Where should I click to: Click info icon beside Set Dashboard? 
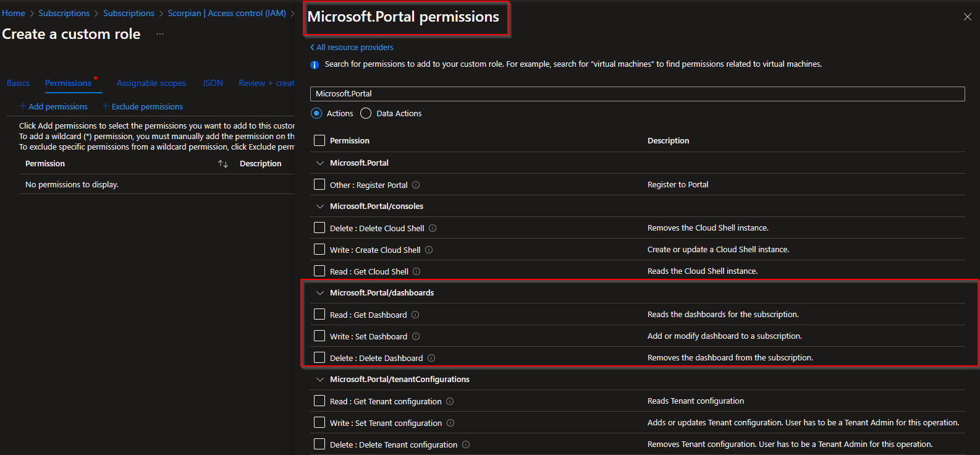coord(416,336)
